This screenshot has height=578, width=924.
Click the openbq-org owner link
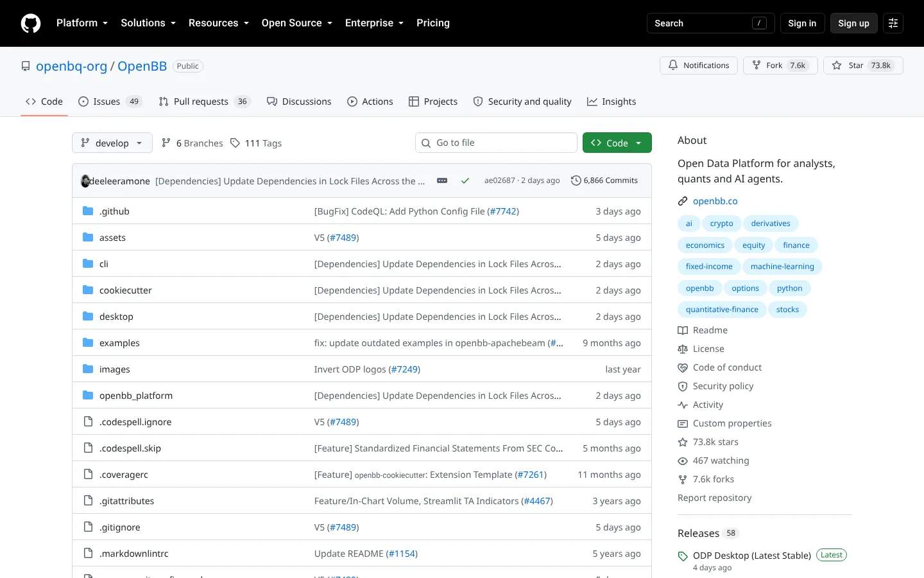tap(71, 66)
